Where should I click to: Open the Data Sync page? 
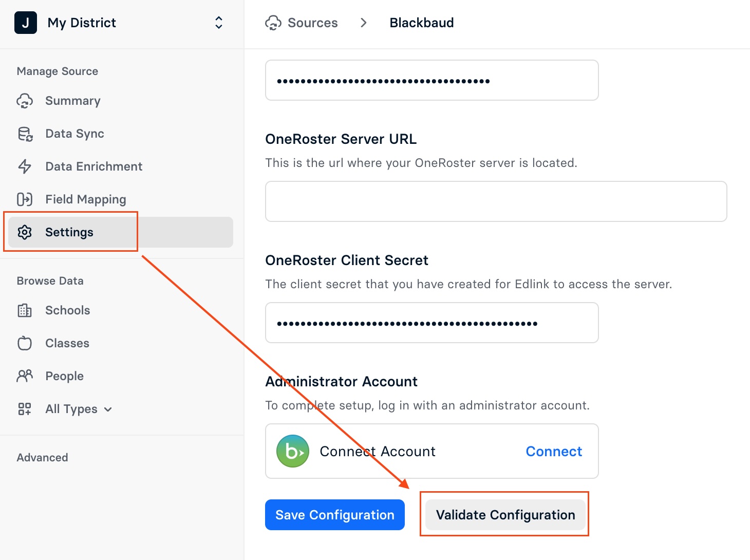point(74,134)
